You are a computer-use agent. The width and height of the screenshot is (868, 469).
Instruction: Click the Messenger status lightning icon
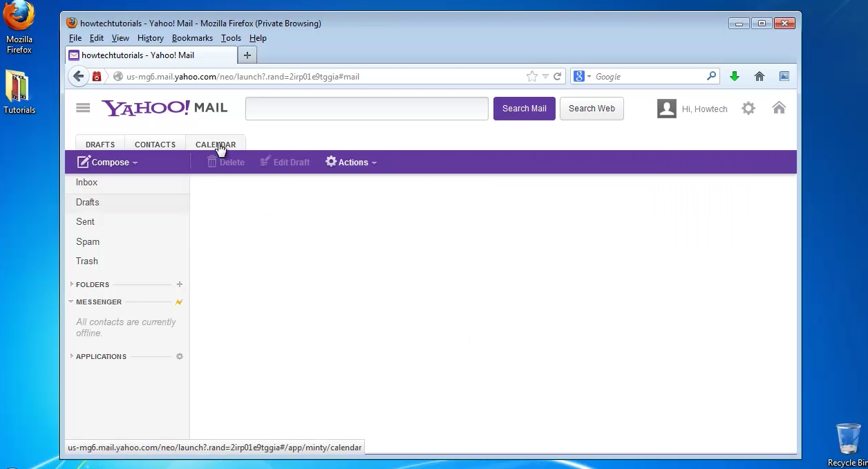pyautogui.click(x=180, y=302)
